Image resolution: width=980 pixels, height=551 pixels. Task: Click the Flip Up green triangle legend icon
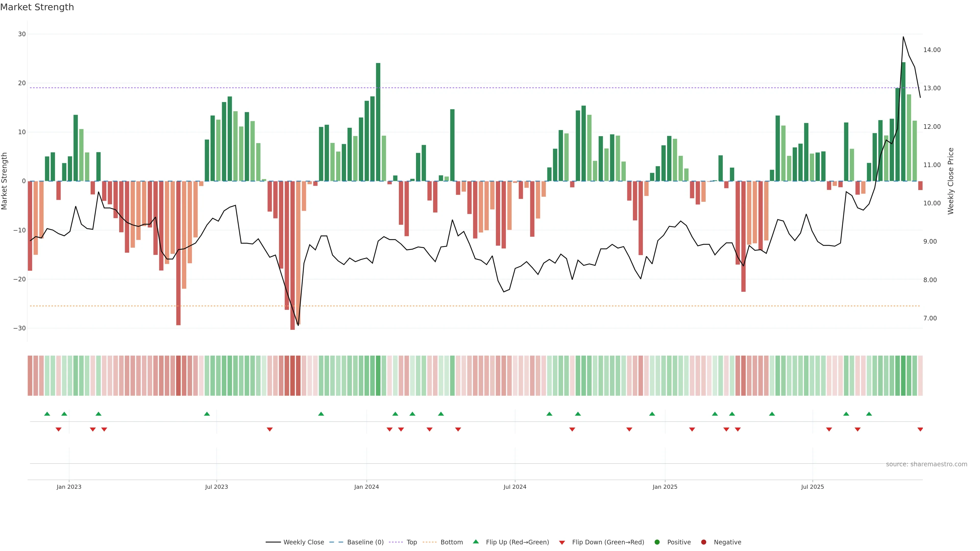[x=475, y=542]
